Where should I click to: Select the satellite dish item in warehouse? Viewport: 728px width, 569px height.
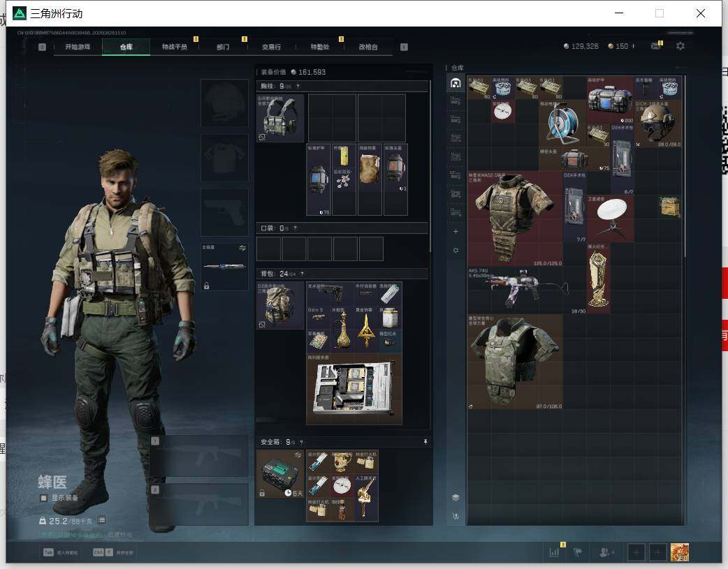[610, 218]
